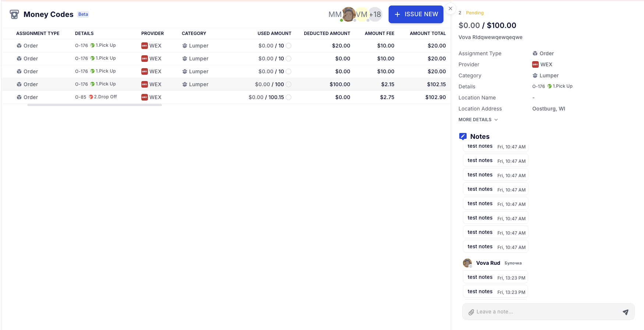Image resolution: width=644 pixels, height=330 pixels.
Task: Click WEX provider icon in details panel
Action: tap(535, 64)
